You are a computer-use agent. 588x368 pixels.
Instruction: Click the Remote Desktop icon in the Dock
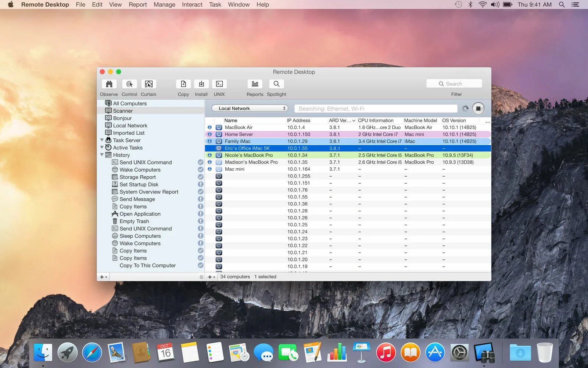point(484,352)
